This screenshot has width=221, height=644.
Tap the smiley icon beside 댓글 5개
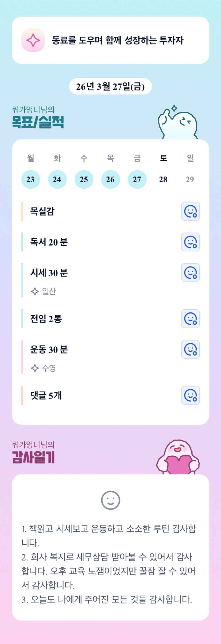point(190,395)
